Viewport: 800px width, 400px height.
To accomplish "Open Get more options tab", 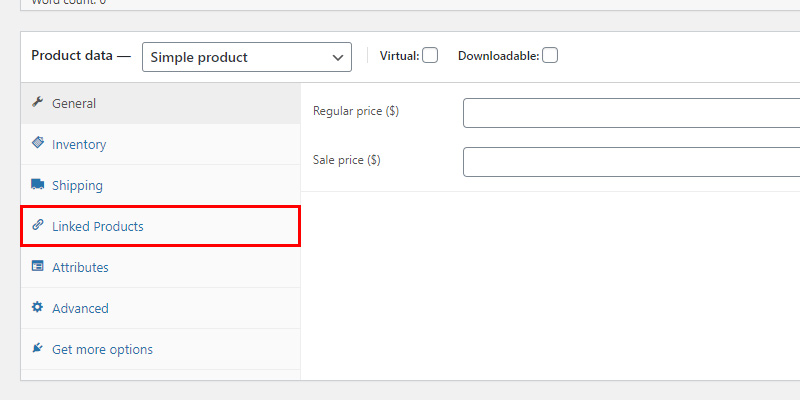I will 161,349.
